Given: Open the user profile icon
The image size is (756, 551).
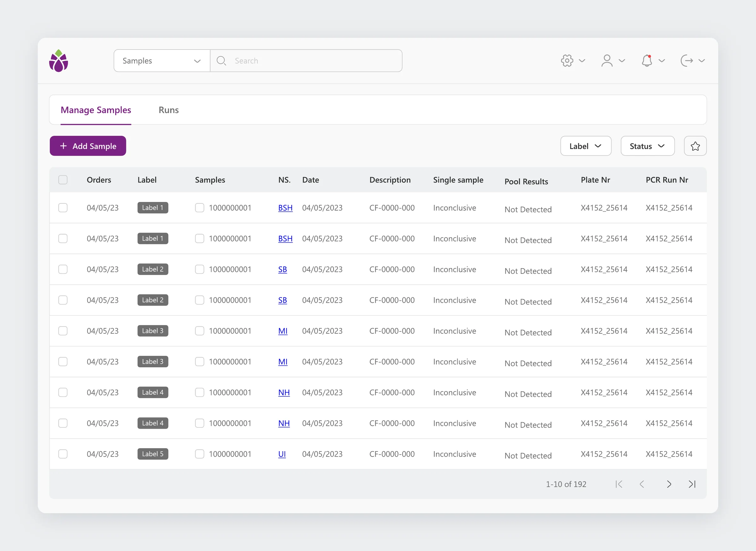Looking at the screenshot, I should point(607,61).
